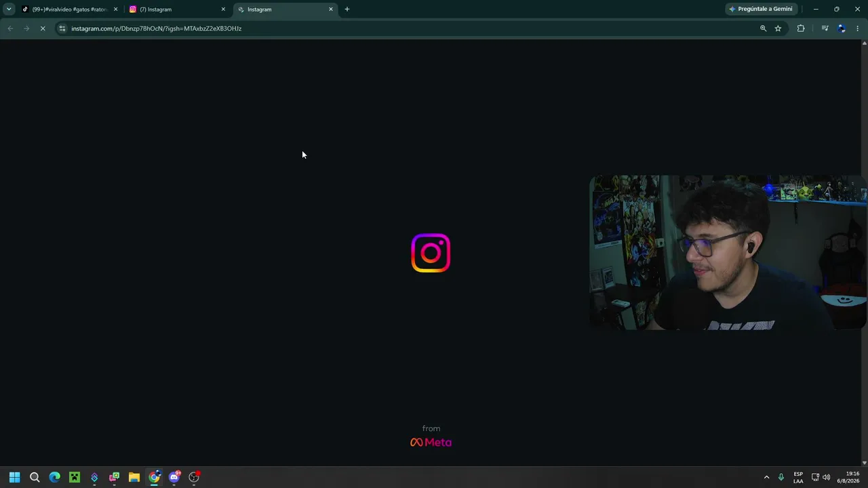Minimize the Chrome window

(x=816, y=9)
